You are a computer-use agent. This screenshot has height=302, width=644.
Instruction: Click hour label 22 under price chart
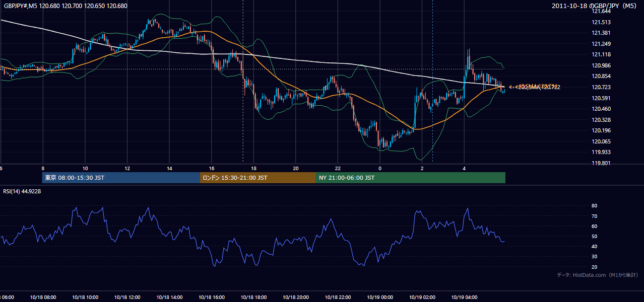pyautogui.click(x=338, y=168)
